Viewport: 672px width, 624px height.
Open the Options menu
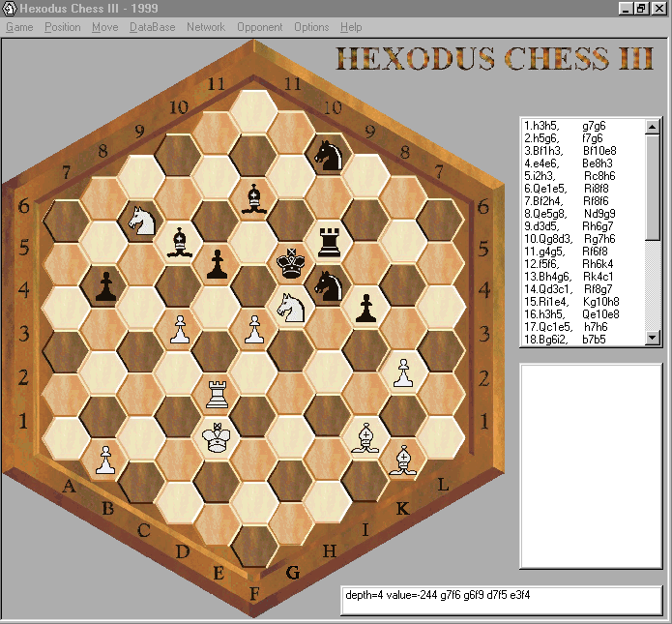coord(311,27)
